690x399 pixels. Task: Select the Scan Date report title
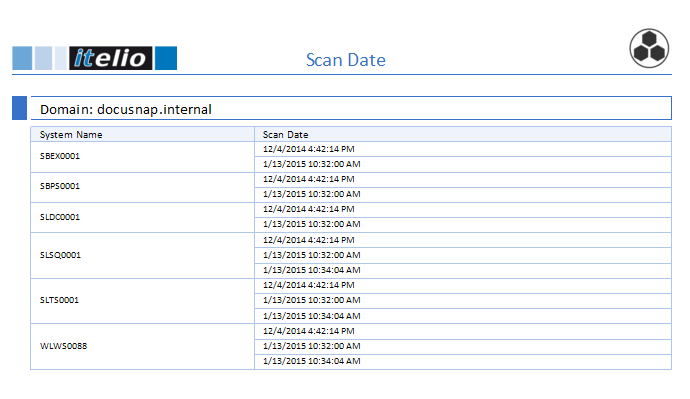tap(346, 60)
